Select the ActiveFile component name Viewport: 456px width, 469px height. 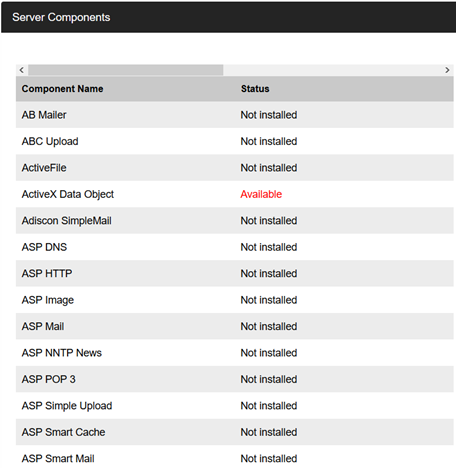(44, 168)
